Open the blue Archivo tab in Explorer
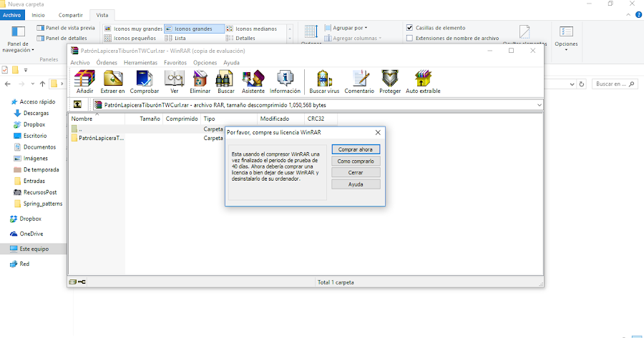The height and width of the screenshot is (338, 644). pyautogui.click(x=12, y=15)
